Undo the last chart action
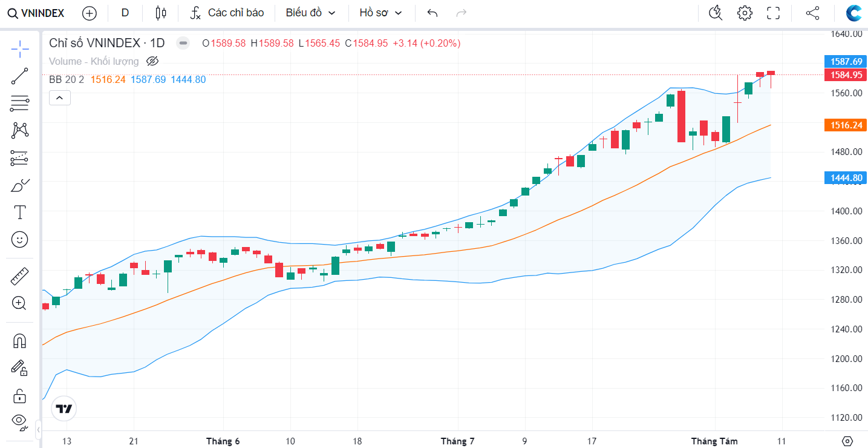This screenshot has height=448, width=868. coord(432,13)
